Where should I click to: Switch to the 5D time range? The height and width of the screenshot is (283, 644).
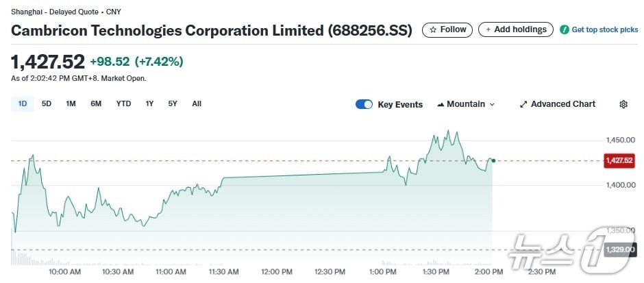pos(47,103)
